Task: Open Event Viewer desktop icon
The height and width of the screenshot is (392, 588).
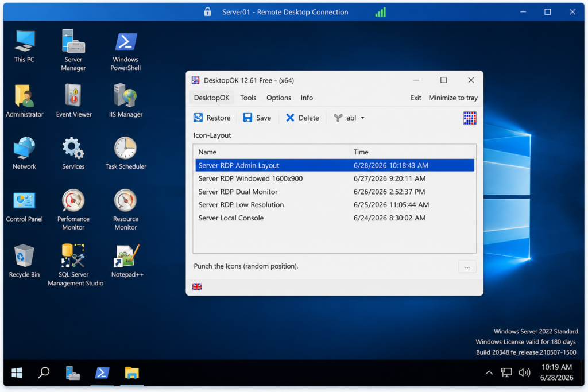Action: coord(73,101)
